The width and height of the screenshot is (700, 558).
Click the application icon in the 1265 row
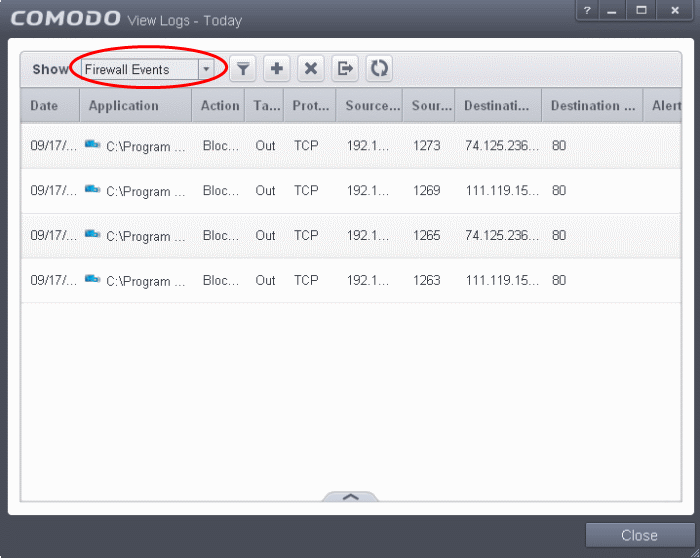click(x=92, y=233)
